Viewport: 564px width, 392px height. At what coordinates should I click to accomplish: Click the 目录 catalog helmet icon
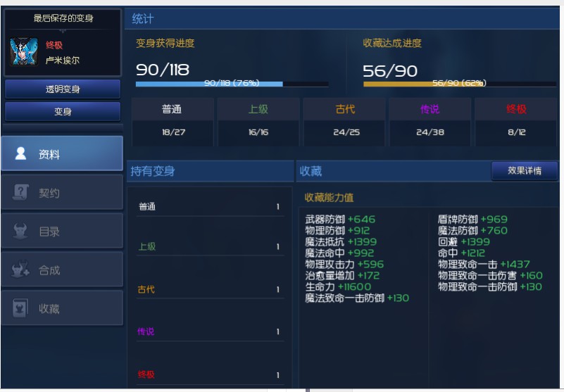click(x=21, y=232)
